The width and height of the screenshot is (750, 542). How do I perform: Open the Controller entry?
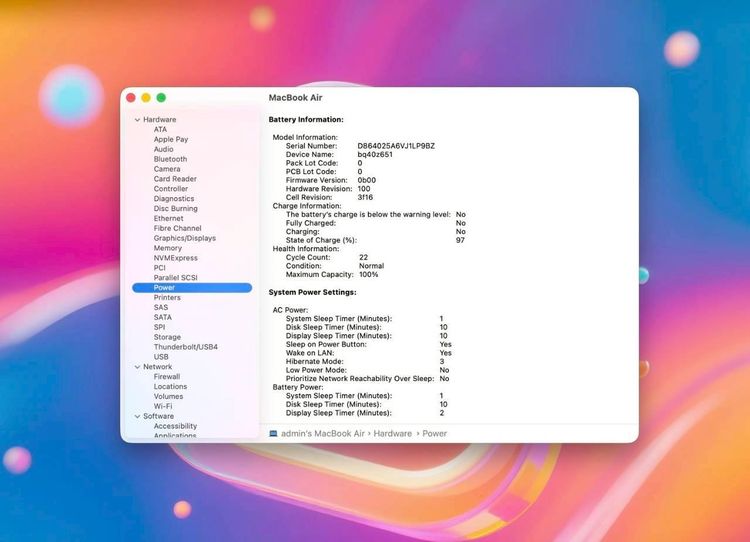(171, 188)
